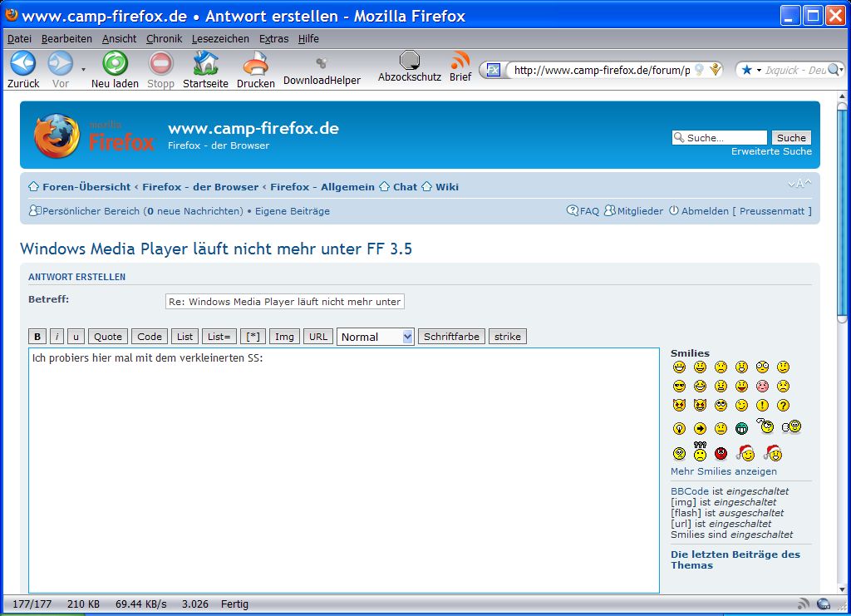
Task: Insert Code BBCode tag button
Action: [150, 337]
